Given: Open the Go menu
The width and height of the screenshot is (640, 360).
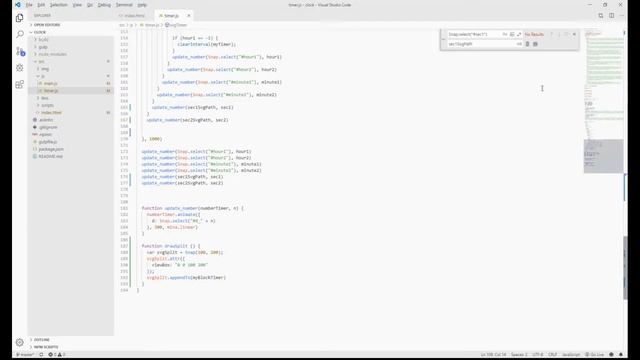Looking at the screenshot, I should point(90,5).
